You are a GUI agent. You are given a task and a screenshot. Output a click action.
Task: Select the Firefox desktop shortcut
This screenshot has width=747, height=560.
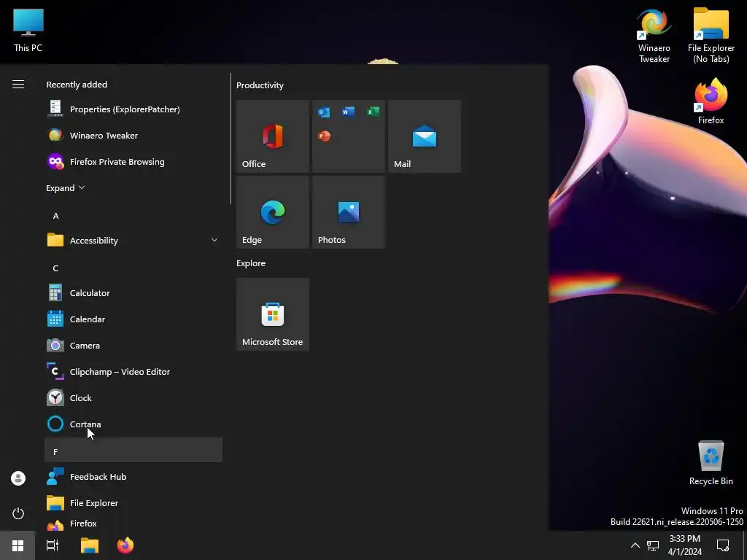coord(711,101)
